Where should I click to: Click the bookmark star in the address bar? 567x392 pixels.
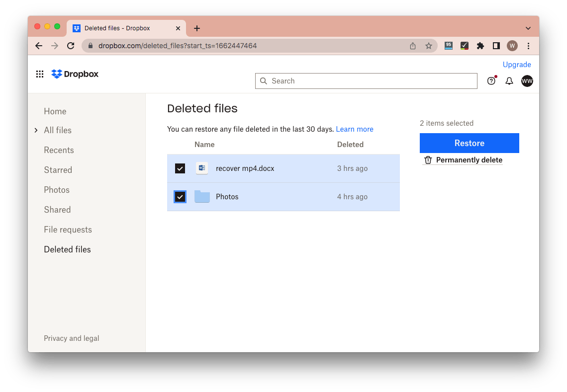pos(429,45)
